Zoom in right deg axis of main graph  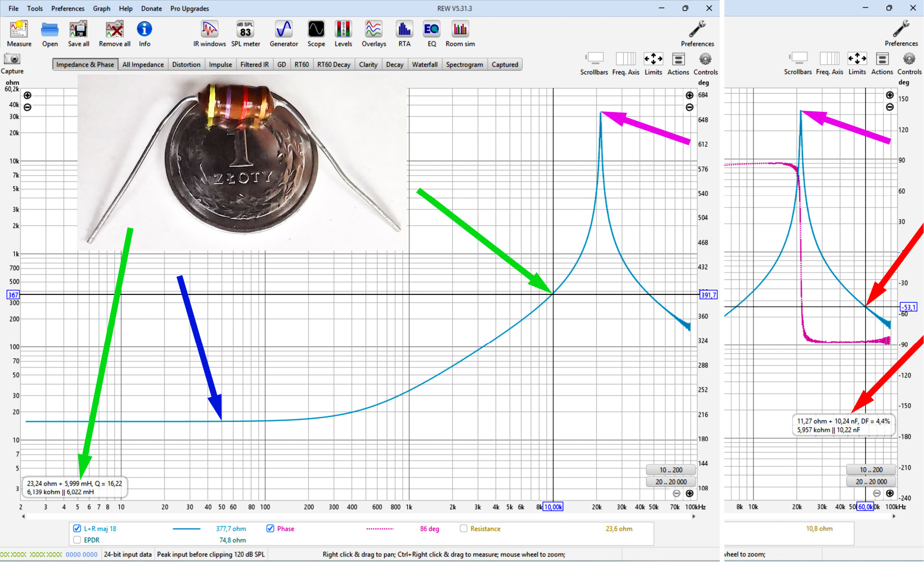tap(689, 95)
